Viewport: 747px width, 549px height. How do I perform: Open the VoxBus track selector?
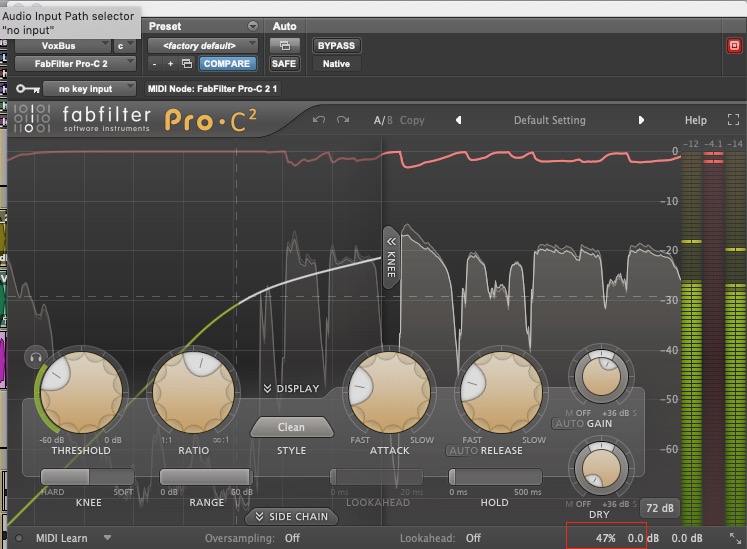pyautogui.click(x=62, y=46)
